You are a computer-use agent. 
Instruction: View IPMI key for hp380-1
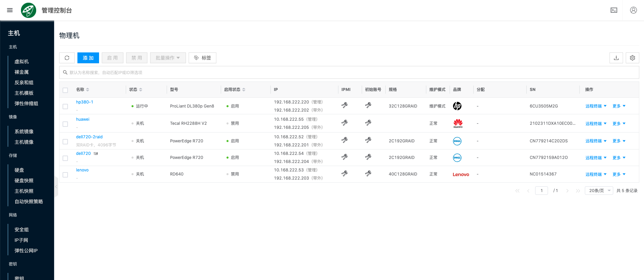pos(344,106)
